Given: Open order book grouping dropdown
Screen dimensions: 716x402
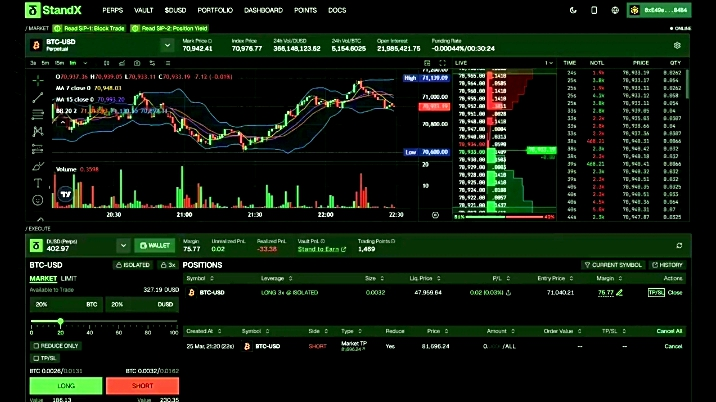Looking at the screenshot, I should pos(549,63).
